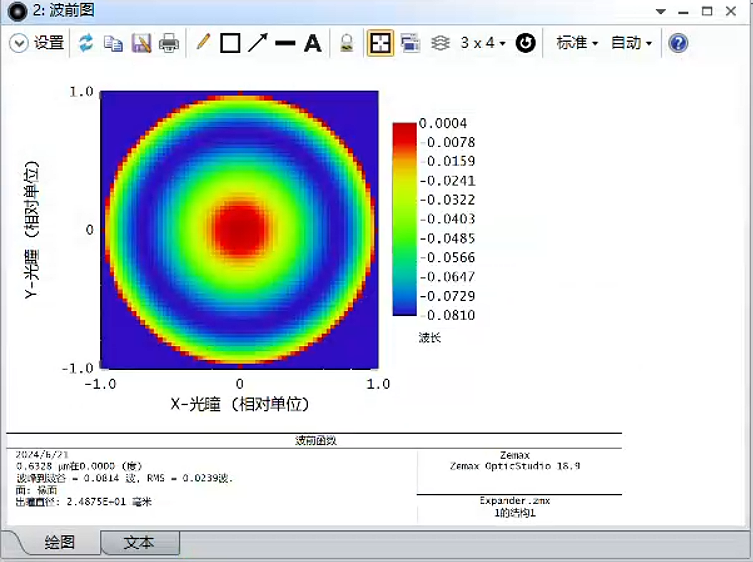753x562 pixels.
Task: Open the 3 x 4 layout dropdown
Action: [483, 43]
